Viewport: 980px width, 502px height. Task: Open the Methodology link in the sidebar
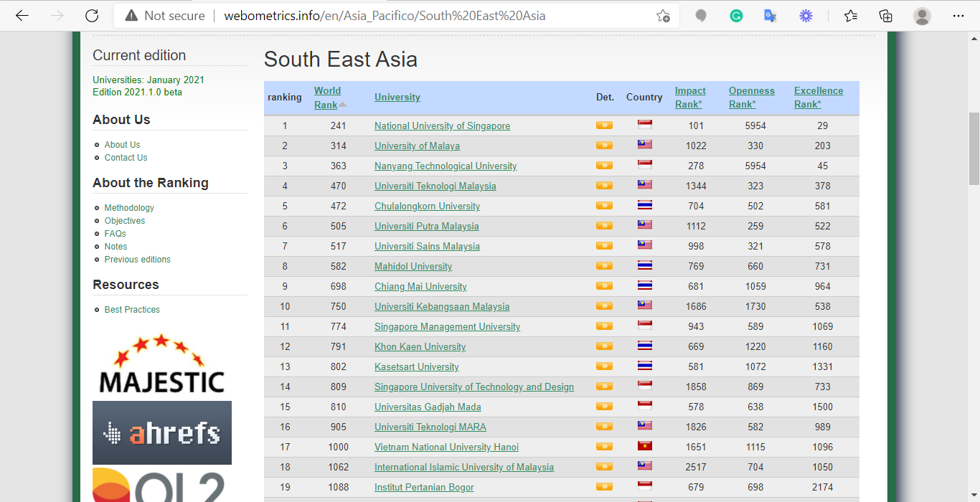(129, 207)
